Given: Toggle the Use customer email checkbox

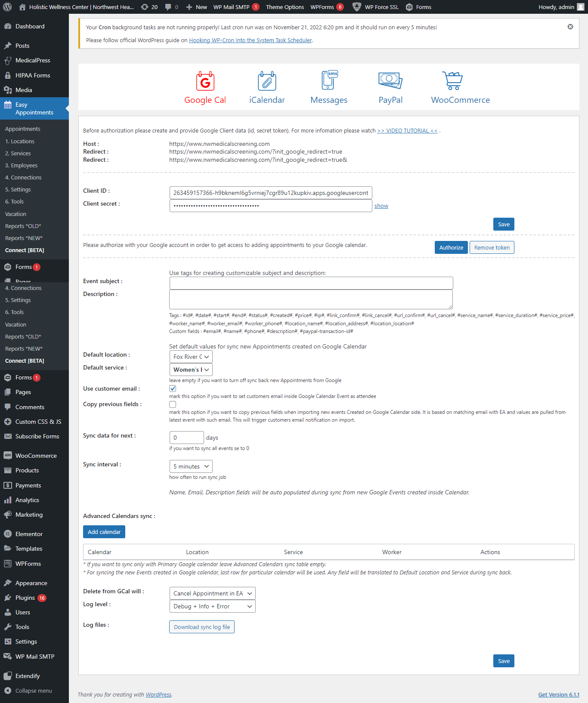Looking at the screenshot, I should [x=173, y=388].
